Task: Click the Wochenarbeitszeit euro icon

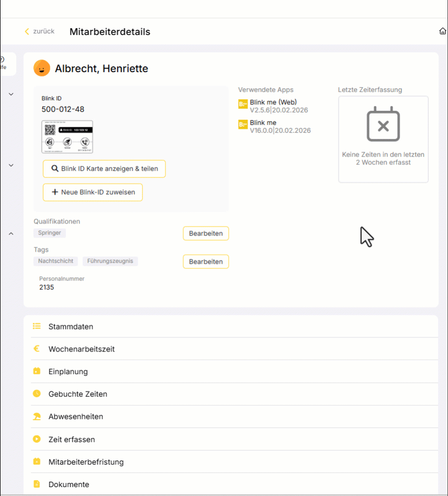Action: (x=37, y=349)
